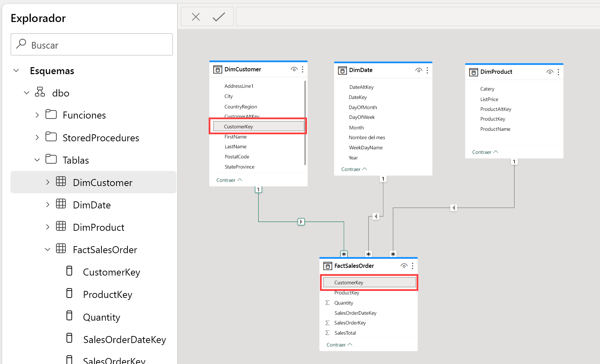Toggle visibility eye on the DimCustomer table
The width and height of the screenshot is (600, 364).
click(294, 69)
